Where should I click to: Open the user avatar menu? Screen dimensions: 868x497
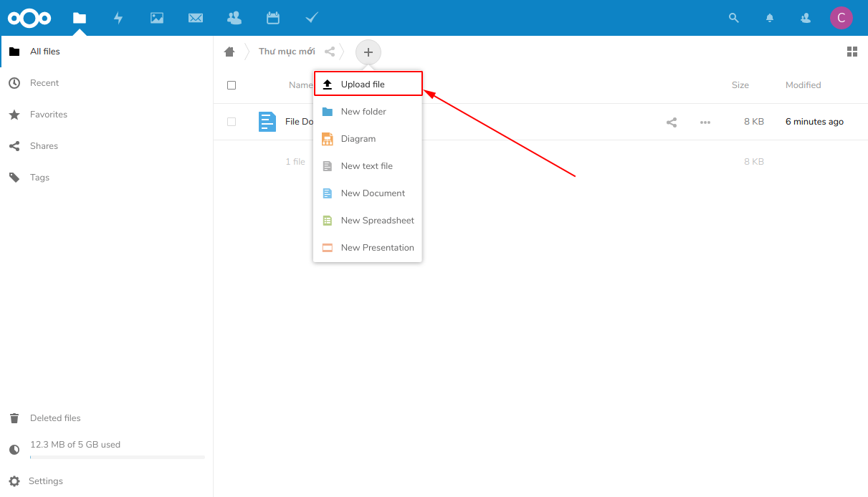(841, 18)
